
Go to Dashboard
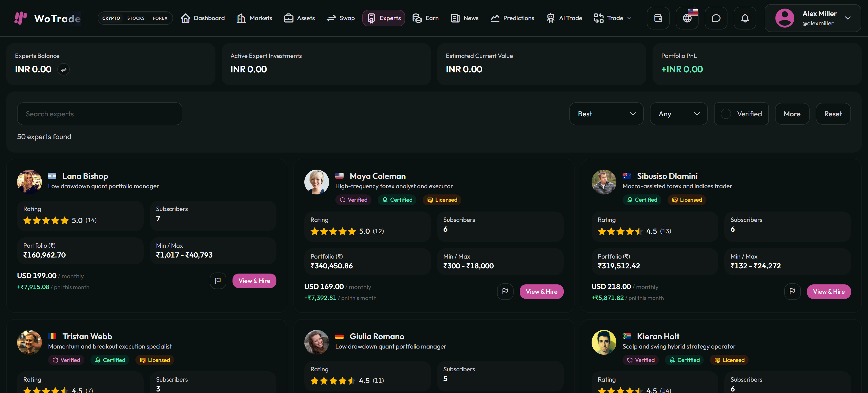[203, 18]
